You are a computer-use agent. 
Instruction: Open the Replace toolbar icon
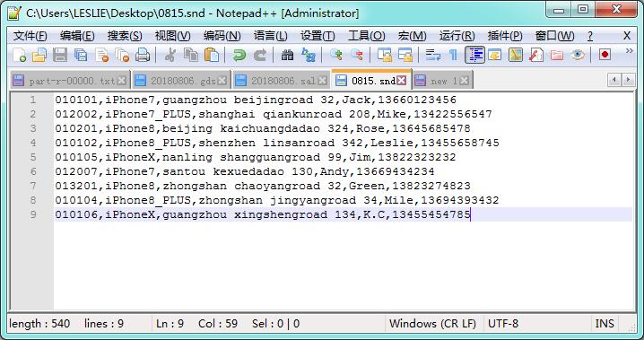tap(308, 55)
